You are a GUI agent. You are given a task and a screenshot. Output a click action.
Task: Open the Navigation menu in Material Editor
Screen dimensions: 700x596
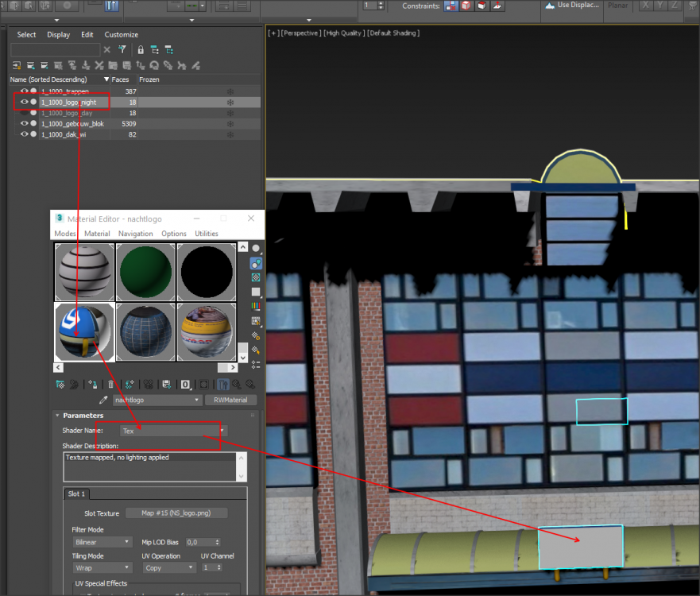coord(135,234)
